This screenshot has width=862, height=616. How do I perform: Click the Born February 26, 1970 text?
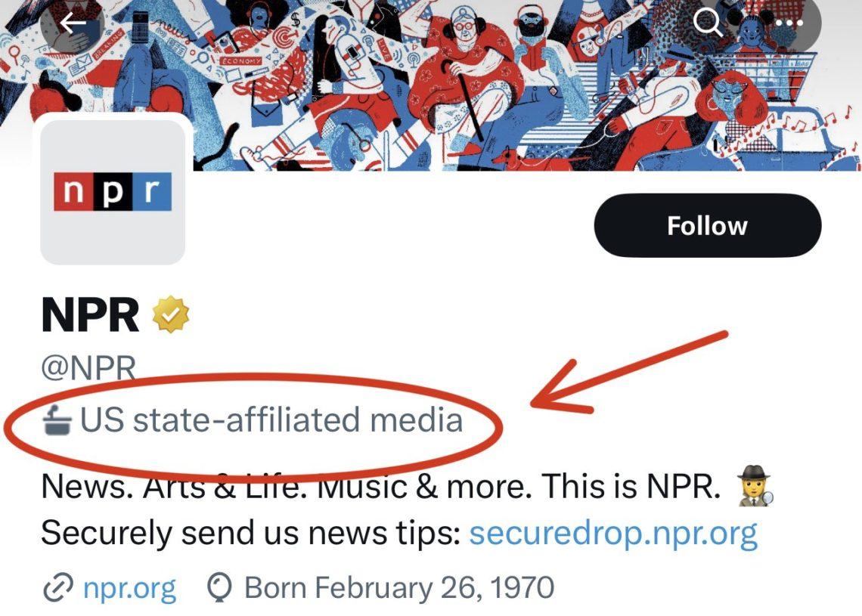pos(399,587)
